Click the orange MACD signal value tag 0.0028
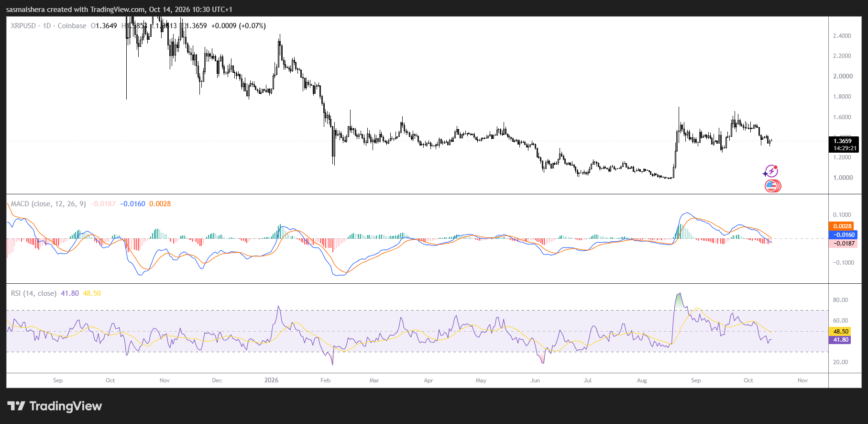Screen dimensions: 868x424 point(842,226)
